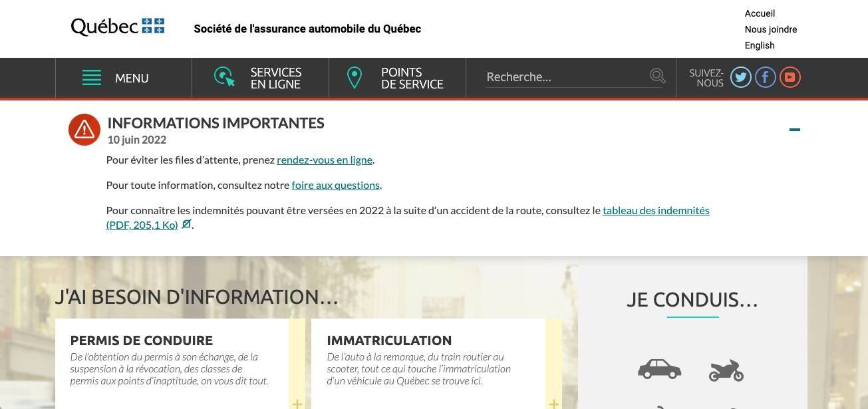Click the red warning triangle icon

click(x=84, y=130)
